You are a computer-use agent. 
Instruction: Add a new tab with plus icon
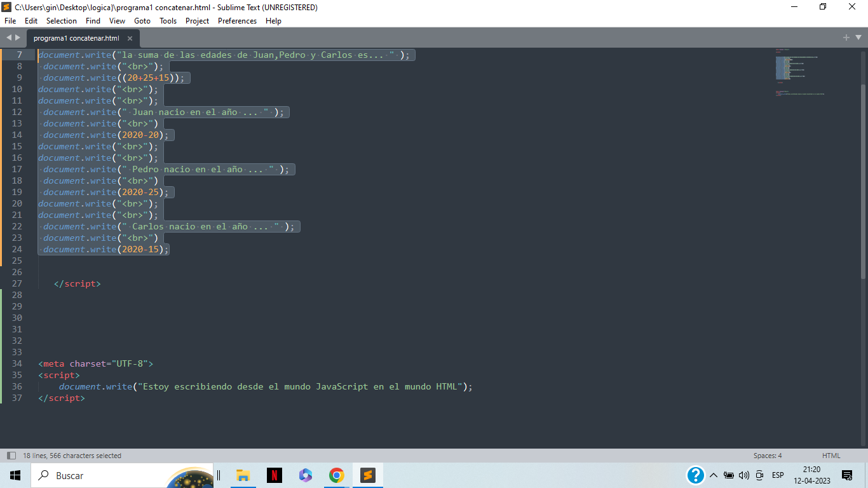pyautogui.click(x=846, y=38)
